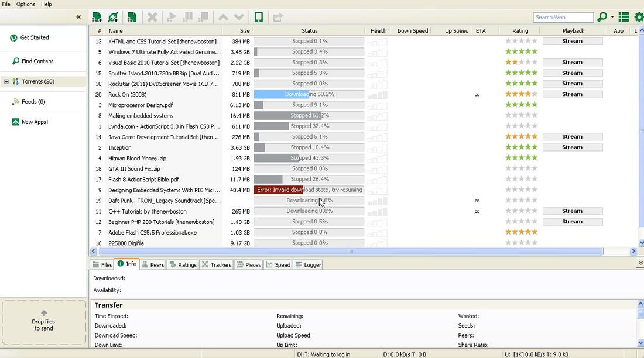Click the Rock On downloading progress bar
The width and height of the screenshot is (644, 358).
pyautogui.click(x=309, y=94)
